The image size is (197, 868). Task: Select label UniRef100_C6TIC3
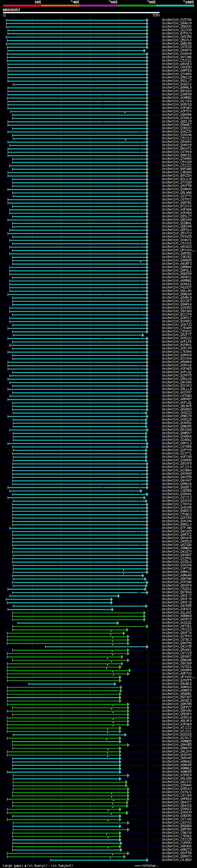tap(177, 497)
